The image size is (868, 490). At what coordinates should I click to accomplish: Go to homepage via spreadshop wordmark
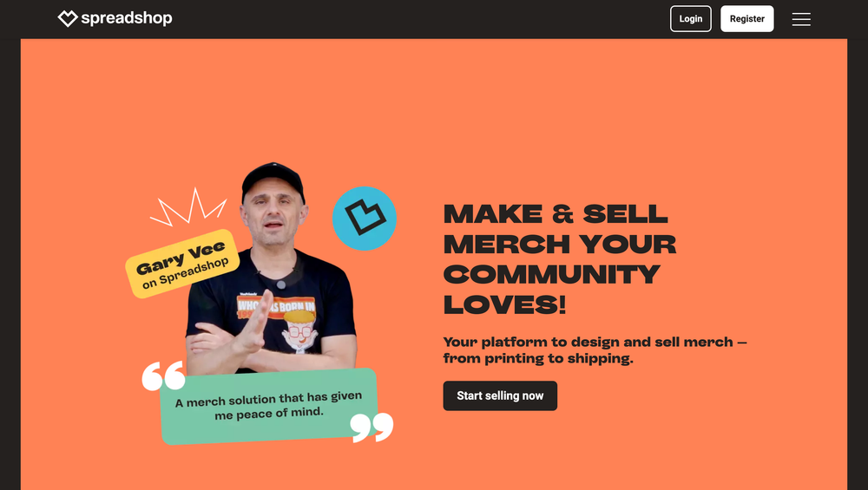click(x=126, y=18)
